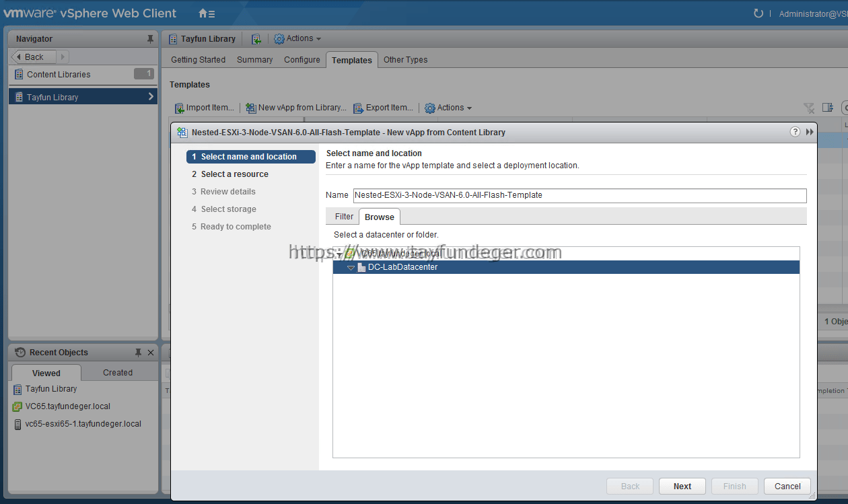Image resolution: width=848 pixels, height=504 pixels.
Task: Open the Other Types tab
Action: (405, 60)
